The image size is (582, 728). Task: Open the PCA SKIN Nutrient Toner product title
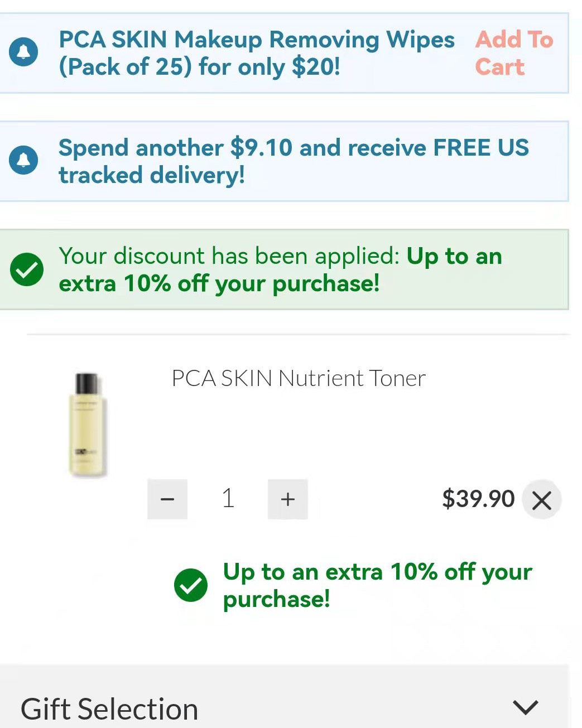[x=299, y=378]
